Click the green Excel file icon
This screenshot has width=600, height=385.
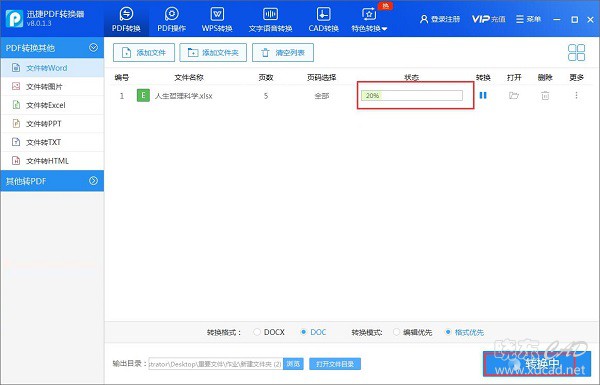tap(143, 95)
